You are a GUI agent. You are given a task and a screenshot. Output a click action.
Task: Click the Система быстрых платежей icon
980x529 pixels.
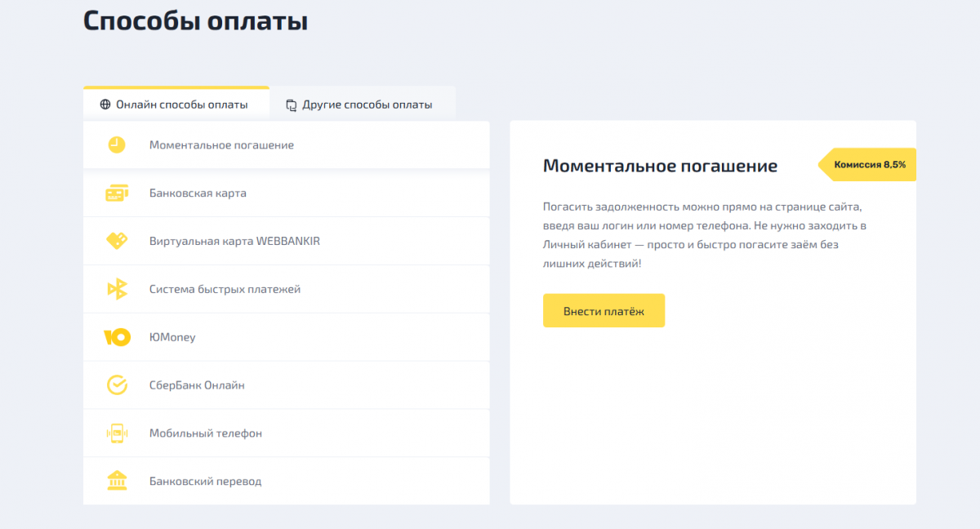point(117,289)
